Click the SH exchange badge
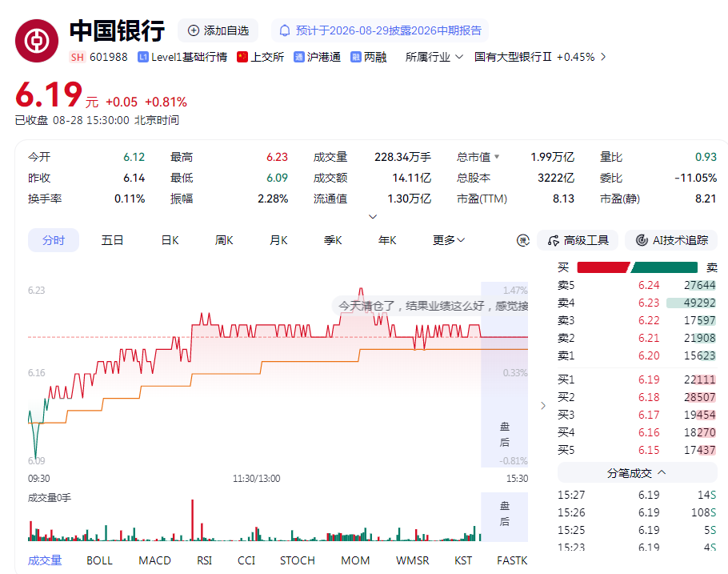Viewport: 728px width, 574px height. 78,57
